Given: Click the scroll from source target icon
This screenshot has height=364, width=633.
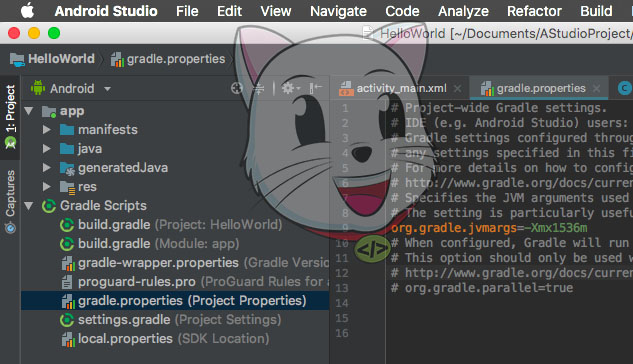Looking at the screenshot, I should click(x=237, y=88).
